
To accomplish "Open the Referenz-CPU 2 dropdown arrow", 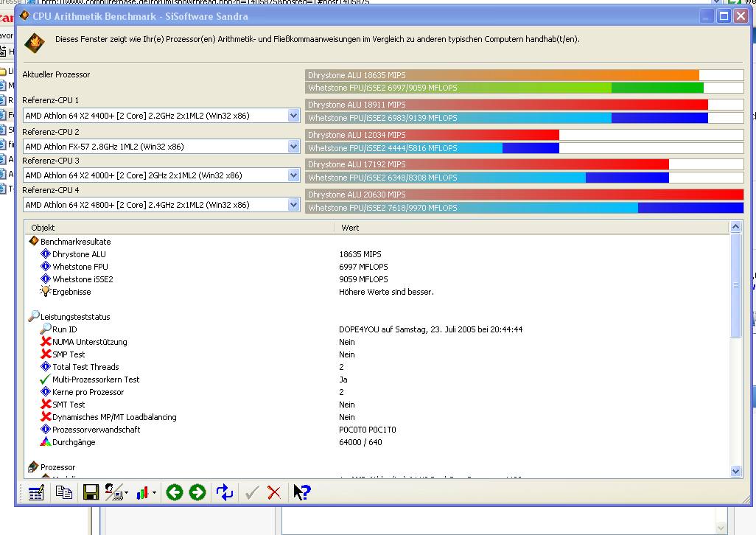I will tap(293, 147).
